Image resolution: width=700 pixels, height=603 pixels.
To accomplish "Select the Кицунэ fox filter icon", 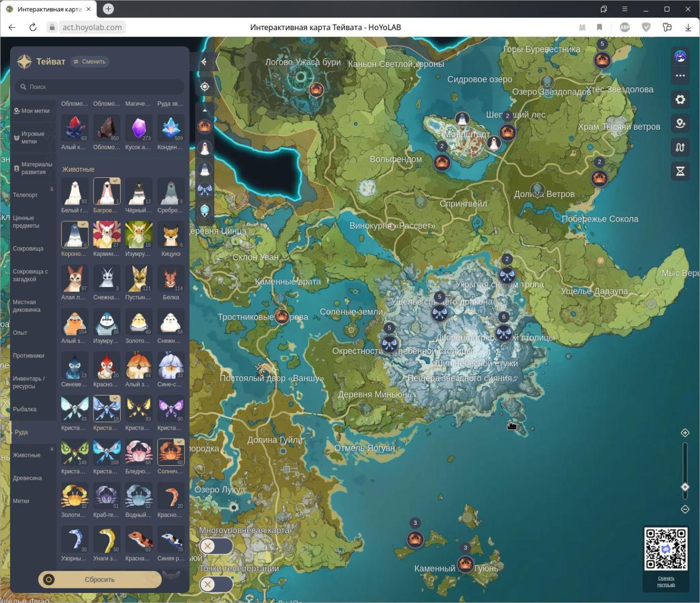I will 171,235.
